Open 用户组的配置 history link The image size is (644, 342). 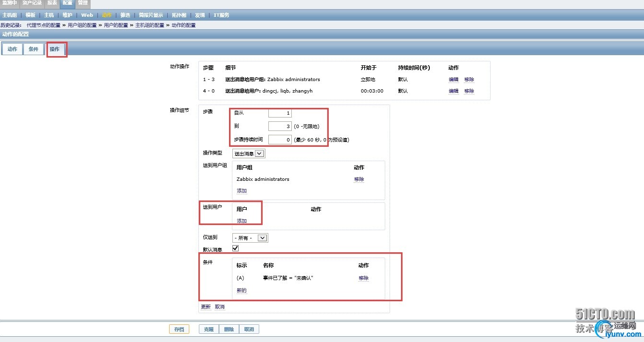[82, 25]
